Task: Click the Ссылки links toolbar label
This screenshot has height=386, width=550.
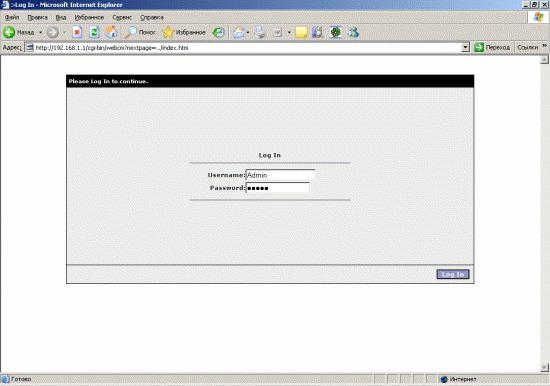Action: pyautogui.click(x=528, y=47)
